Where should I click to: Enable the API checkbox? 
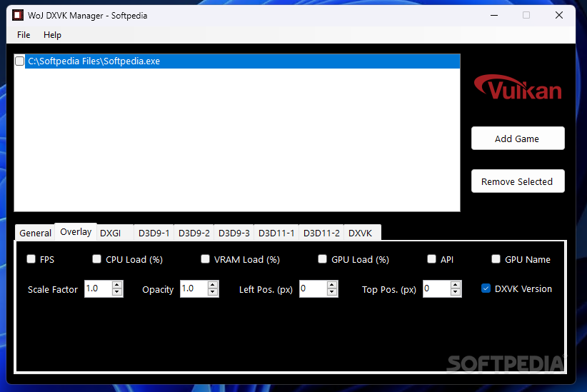coord(431,259)
